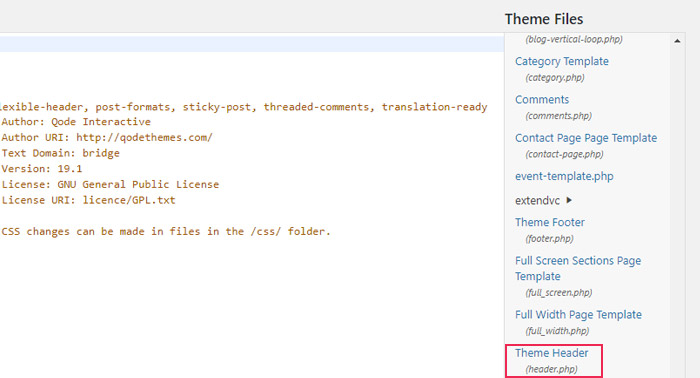Open Contact Page Page Template
This screenshot has height=378, width=700.
586,138
